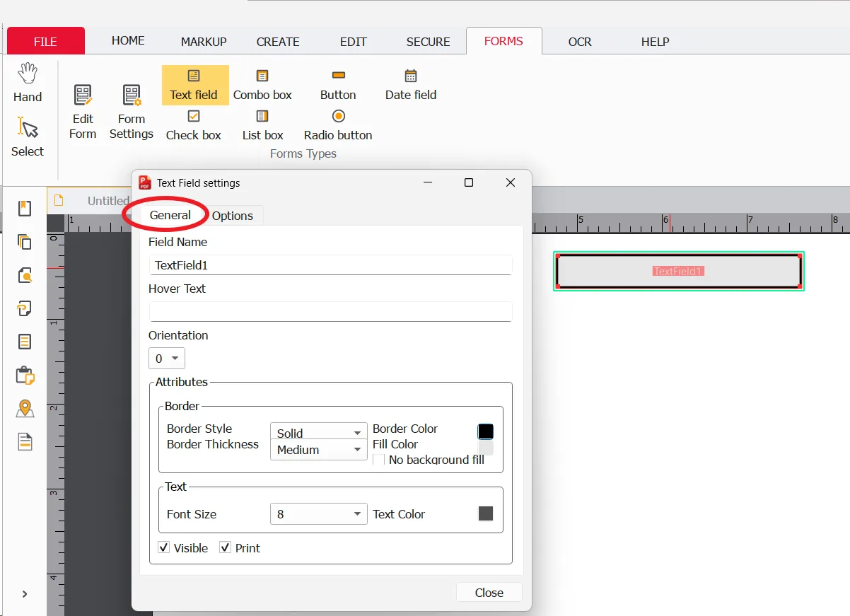Activate the Select tool
Screen dimensions: 850x616
click(28, 137)
